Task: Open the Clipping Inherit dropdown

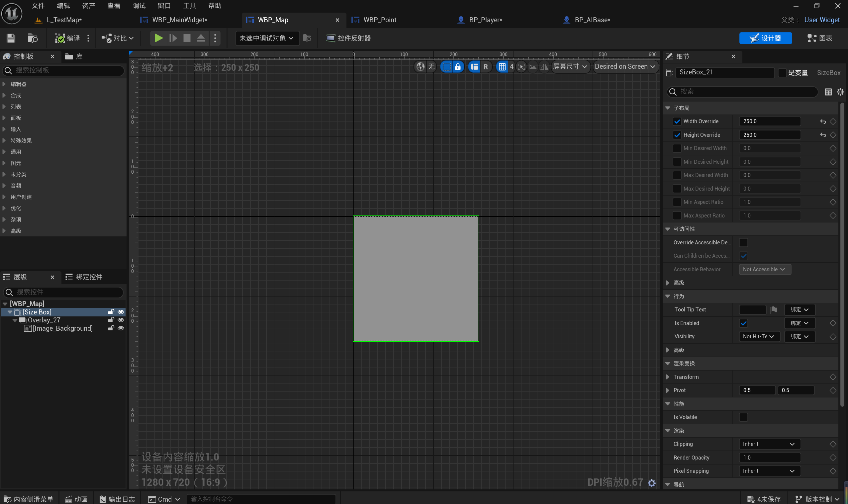Action: [x=769, y=444]
